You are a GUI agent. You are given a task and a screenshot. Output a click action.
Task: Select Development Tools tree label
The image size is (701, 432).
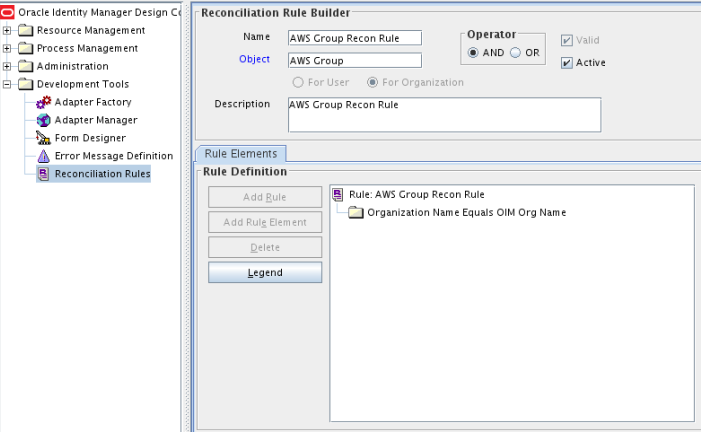click(83, 84)
